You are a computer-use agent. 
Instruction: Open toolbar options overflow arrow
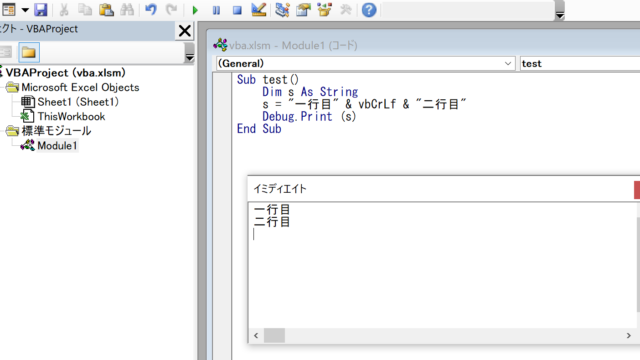[x=560, y=16]
